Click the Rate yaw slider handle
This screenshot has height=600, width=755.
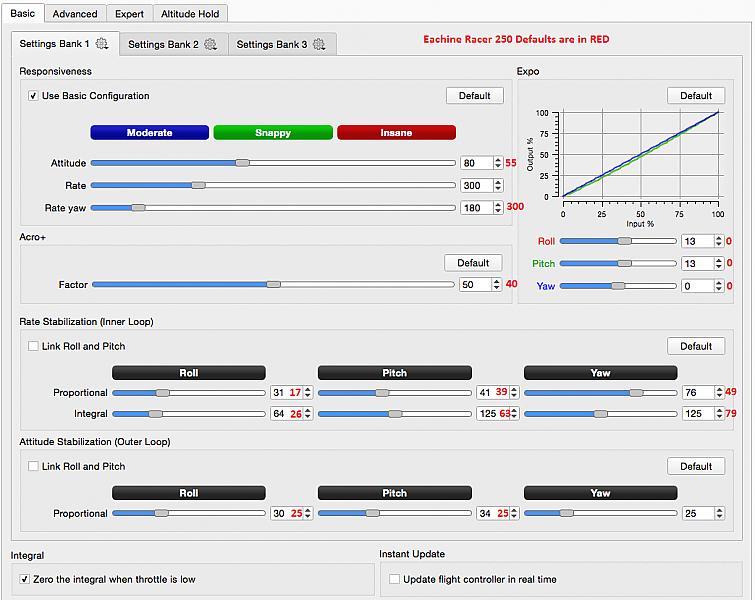[138, 208]
